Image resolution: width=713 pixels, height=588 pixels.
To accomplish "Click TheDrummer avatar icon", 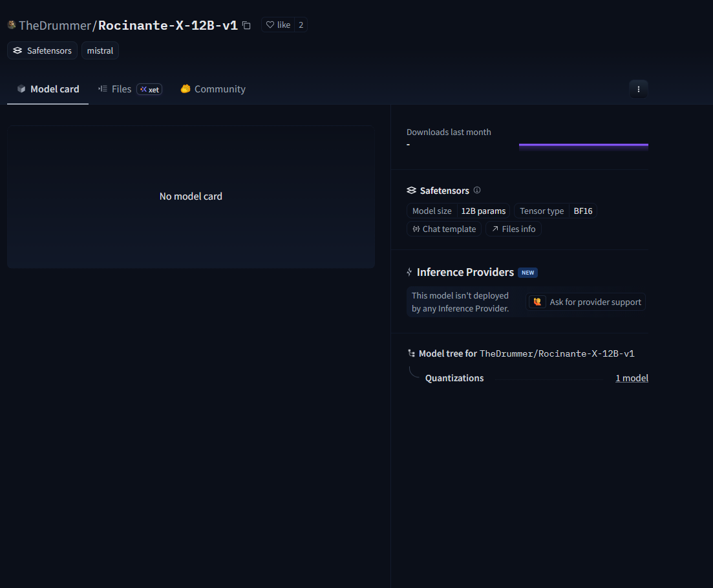I will [x=12, y=25].
